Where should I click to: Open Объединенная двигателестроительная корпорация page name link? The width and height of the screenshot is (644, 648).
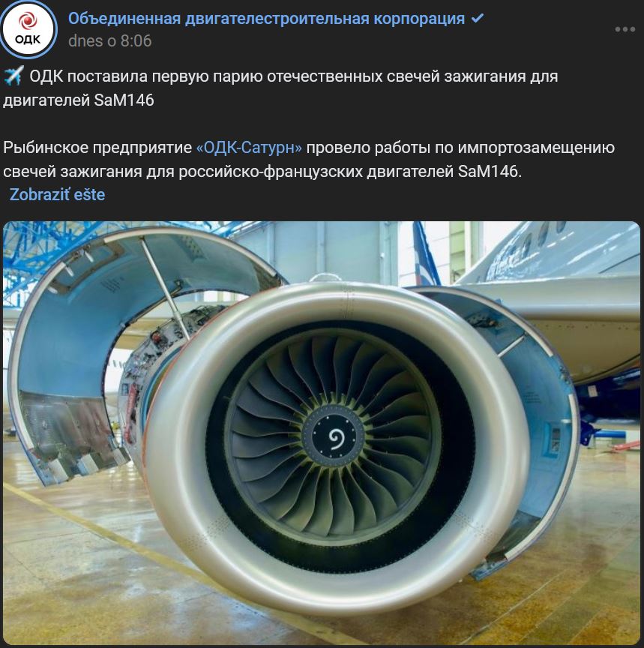coord(266,19)
